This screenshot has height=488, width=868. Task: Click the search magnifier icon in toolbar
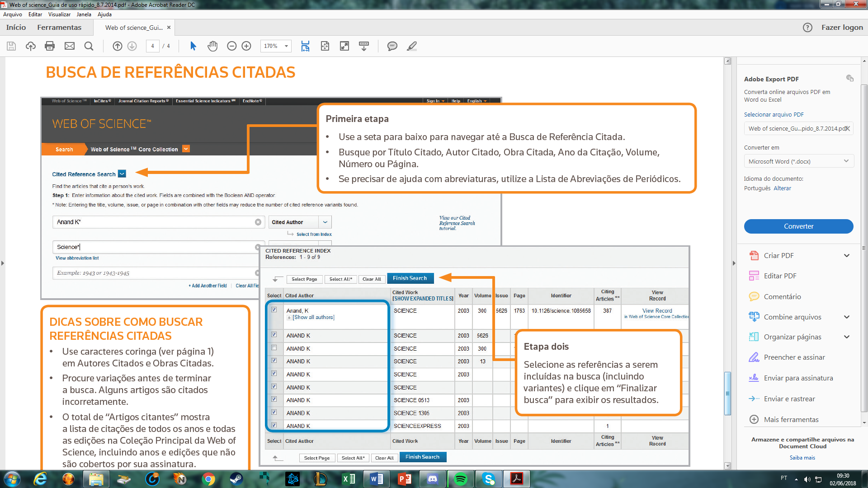pyautogui.click(x=89, y=46)
